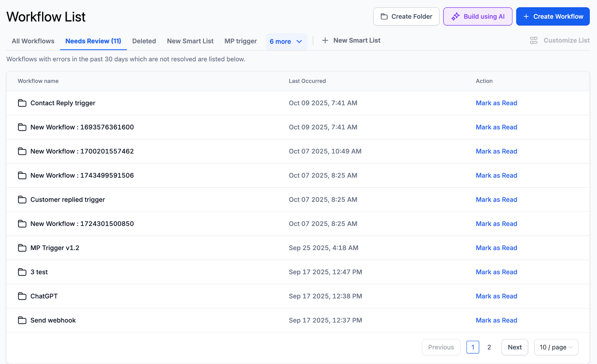Click the folder icon beside Customer replied trigger

pos(22,200)
